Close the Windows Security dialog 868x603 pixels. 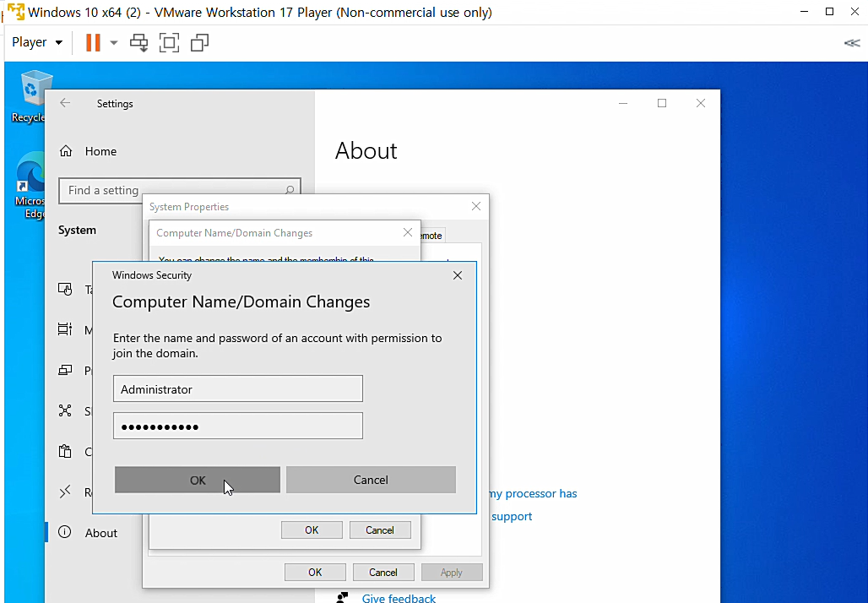click(x=458, y=275)
